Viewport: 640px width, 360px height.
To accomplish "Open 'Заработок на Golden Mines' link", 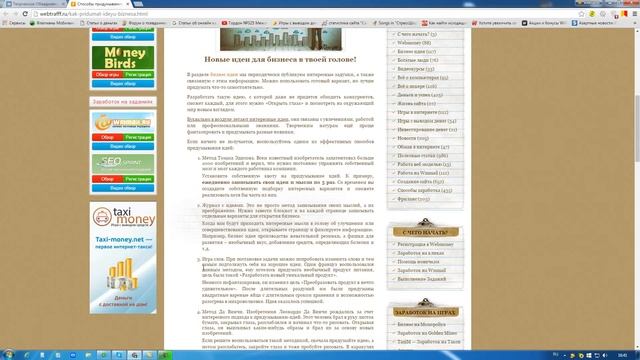I will [x=427, y=333].
